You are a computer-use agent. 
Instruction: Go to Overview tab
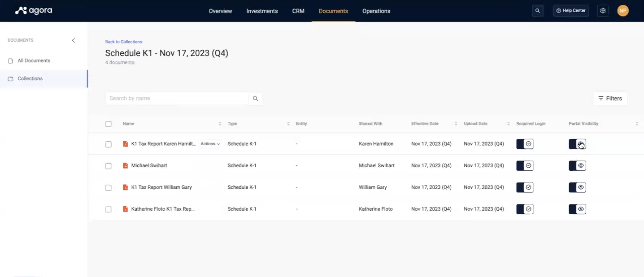[x=220, y=11]
